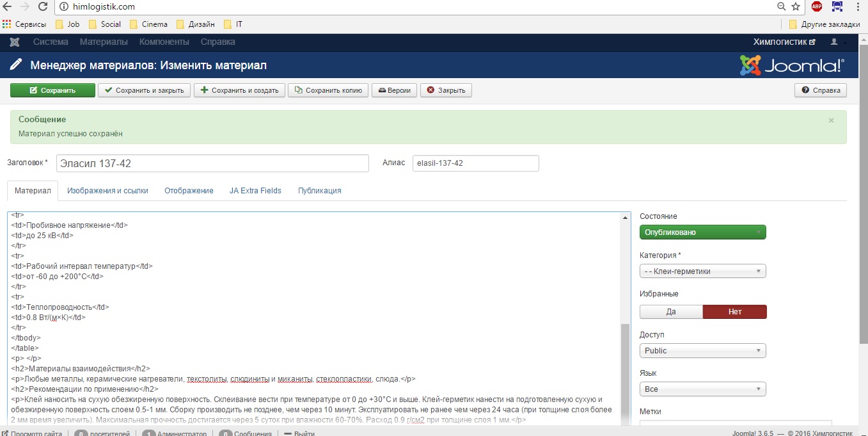868x436 pixels.
Task: Open the Chrome three-dot menu
Action: tap(857, 7)
